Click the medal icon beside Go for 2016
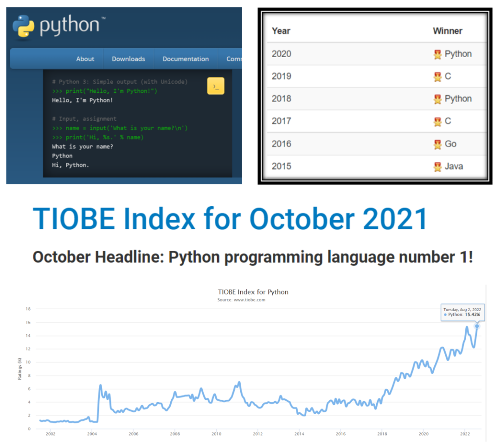Screen dimensions: 501x448 tap(438, 143)
